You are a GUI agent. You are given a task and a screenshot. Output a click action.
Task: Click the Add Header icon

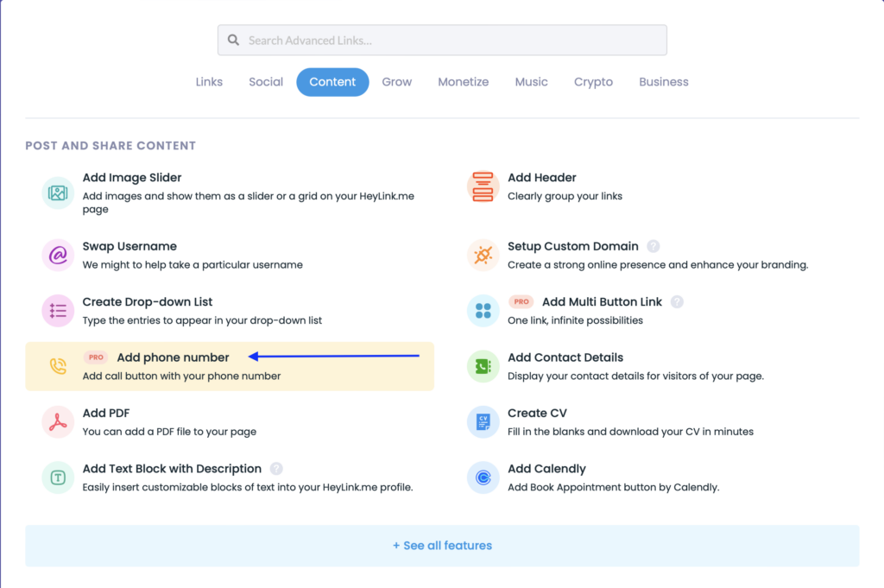pyautogui.click(x=483, y=187)
